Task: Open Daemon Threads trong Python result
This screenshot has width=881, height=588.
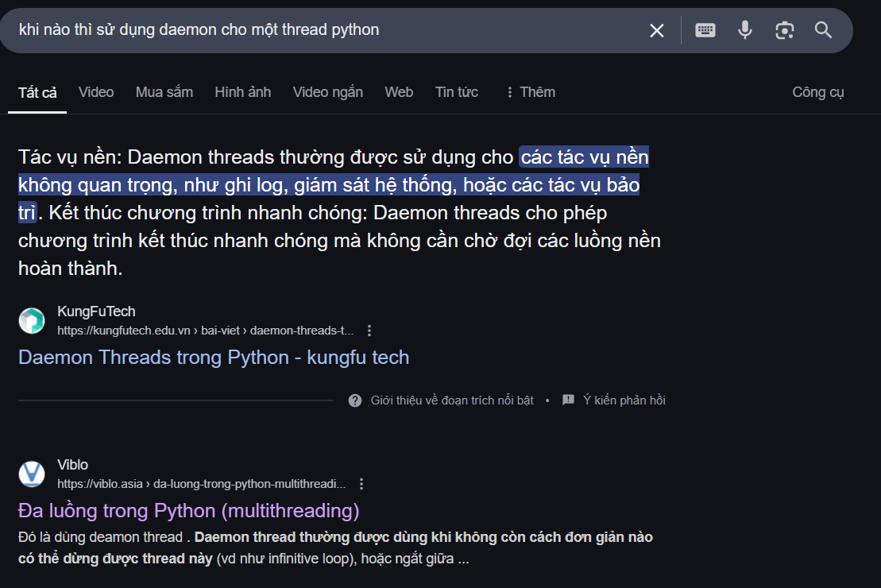Action: tap(213, 358)
